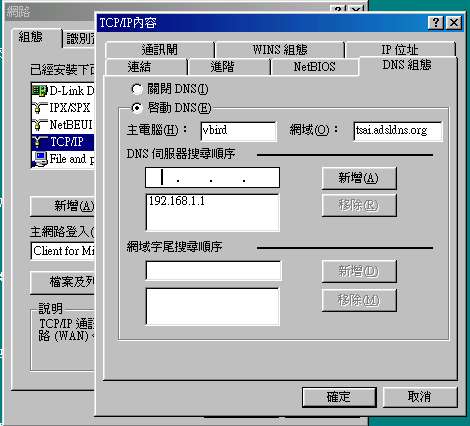Viewport: 470px width, 426px height.
Task: Click the D-Link adapter icon in list
Action: tap(40, 91)
